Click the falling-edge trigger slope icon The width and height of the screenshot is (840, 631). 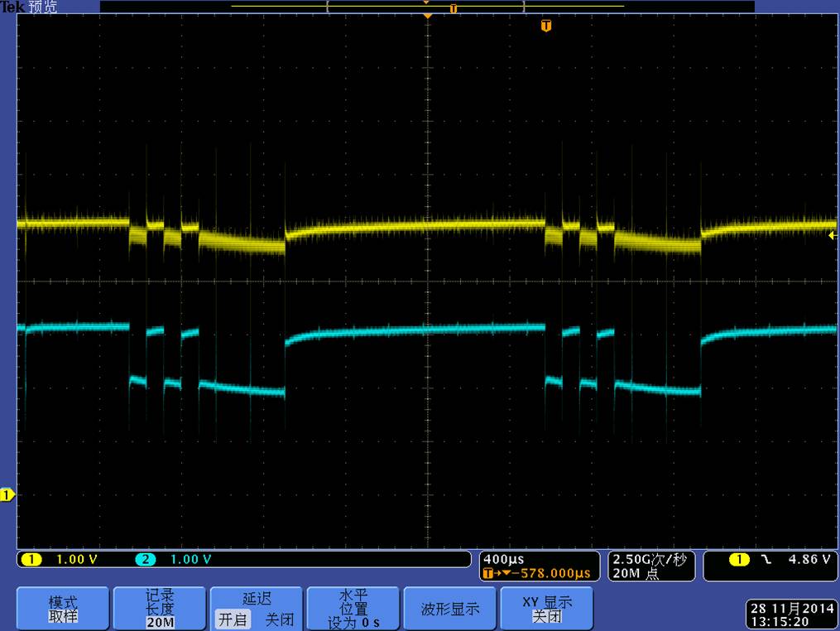(x=766, y=560)
